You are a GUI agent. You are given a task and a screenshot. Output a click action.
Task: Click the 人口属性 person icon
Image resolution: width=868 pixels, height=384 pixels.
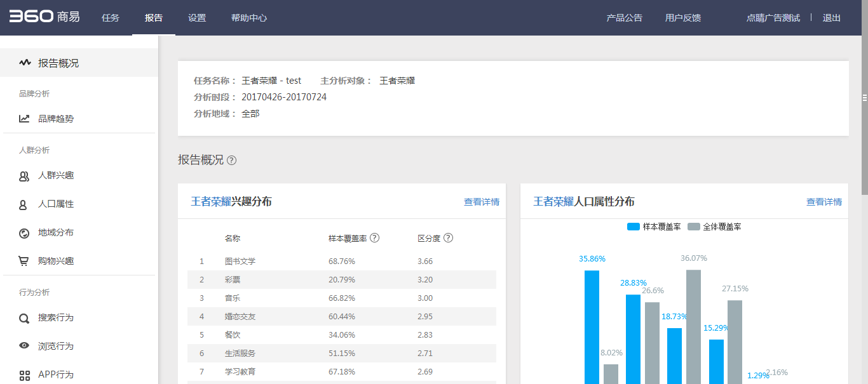click(24, 204)
